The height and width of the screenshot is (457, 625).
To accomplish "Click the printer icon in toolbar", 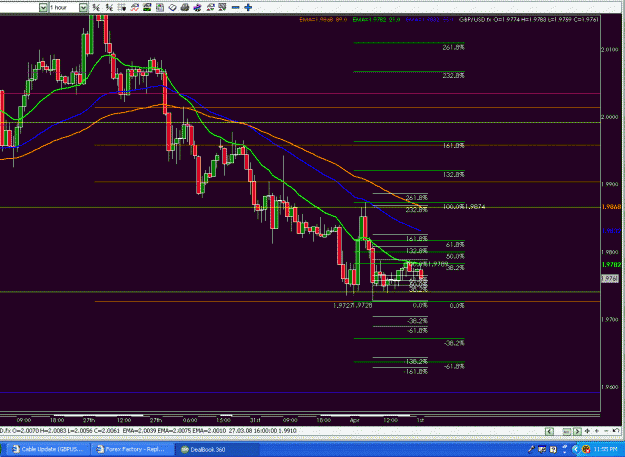I will [x=185, y=8].
